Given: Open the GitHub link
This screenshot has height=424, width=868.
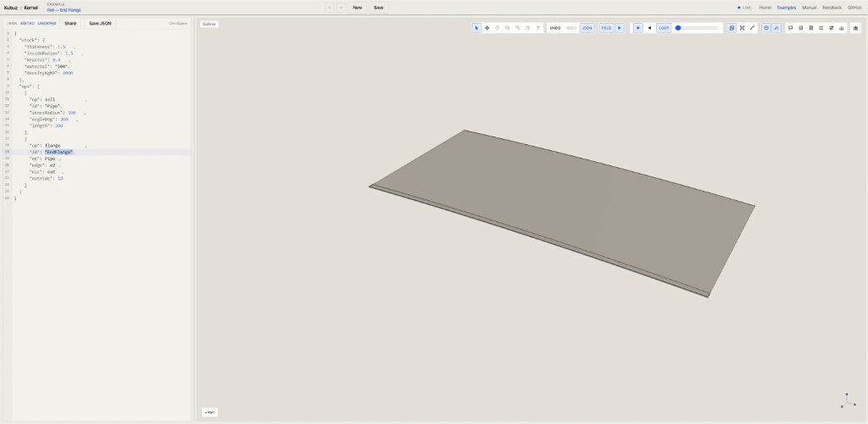Looking at the screenshot, I should pyautogui.click(x=854, y=8).
